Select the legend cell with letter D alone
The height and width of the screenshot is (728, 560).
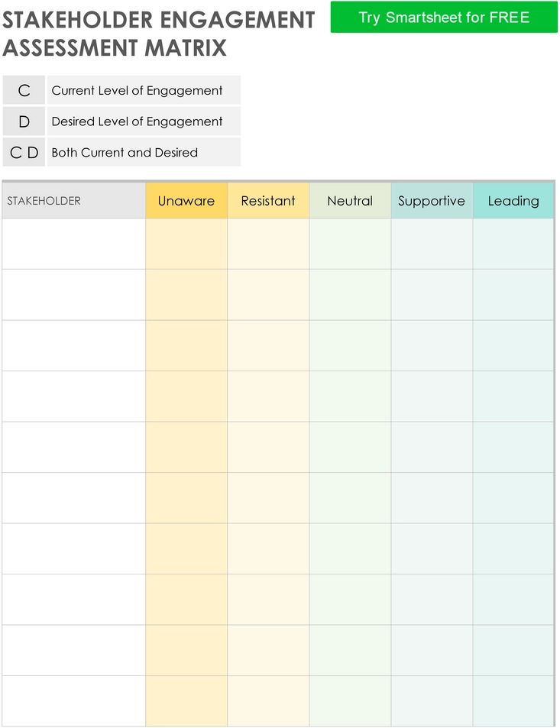tap(24, 121)
